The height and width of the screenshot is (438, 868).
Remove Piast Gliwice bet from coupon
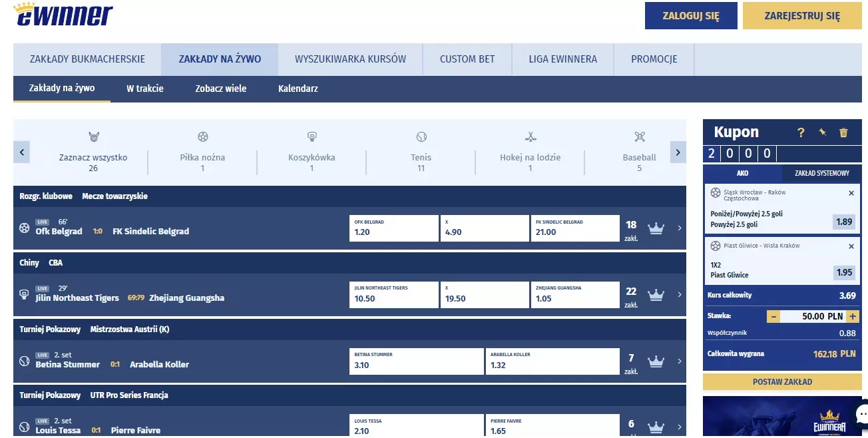point(851,246)
